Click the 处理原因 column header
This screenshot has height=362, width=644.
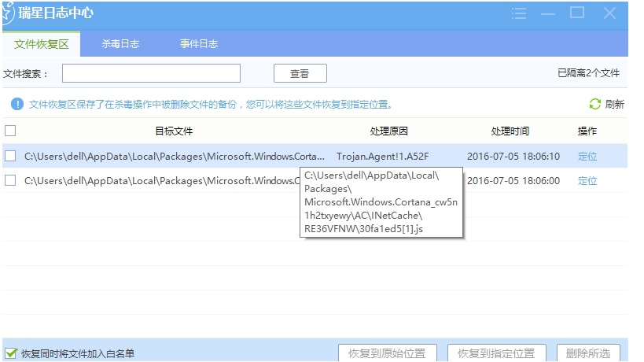tap(388, 131)
